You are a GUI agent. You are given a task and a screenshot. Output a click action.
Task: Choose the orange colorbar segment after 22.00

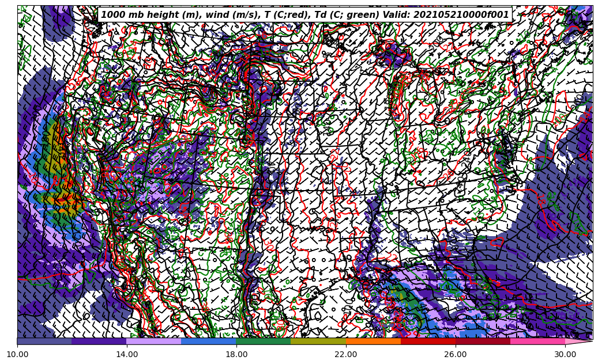[373, 341]
